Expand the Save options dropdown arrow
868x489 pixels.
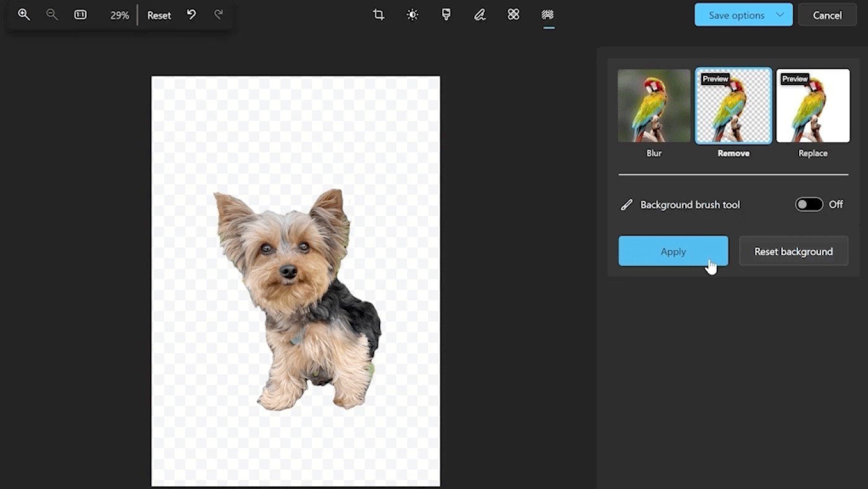(x=780, y=15)
